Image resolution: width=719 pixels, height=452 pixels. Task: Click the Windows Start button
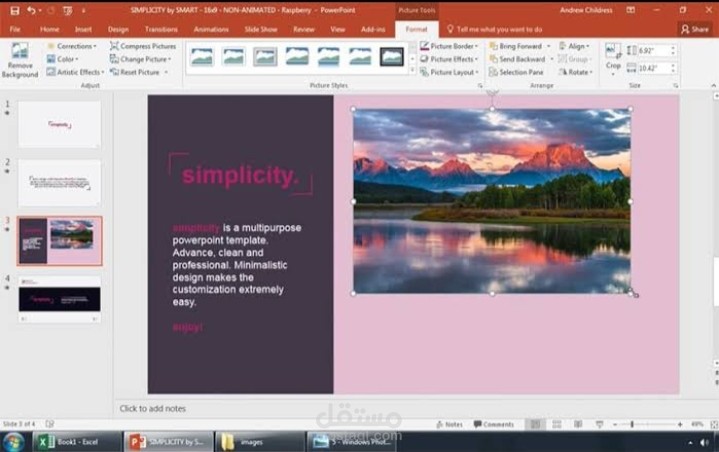[14, 442]
